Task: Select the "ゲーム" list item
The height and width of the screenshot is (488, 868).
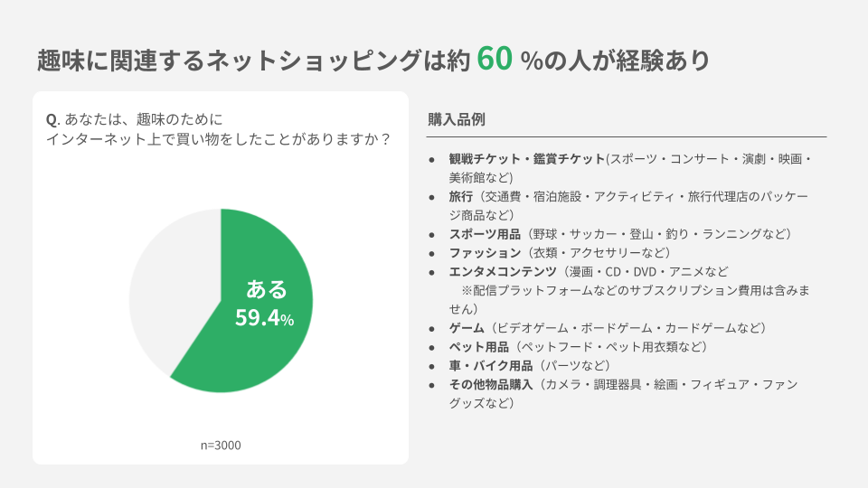Action: [467, 327]
